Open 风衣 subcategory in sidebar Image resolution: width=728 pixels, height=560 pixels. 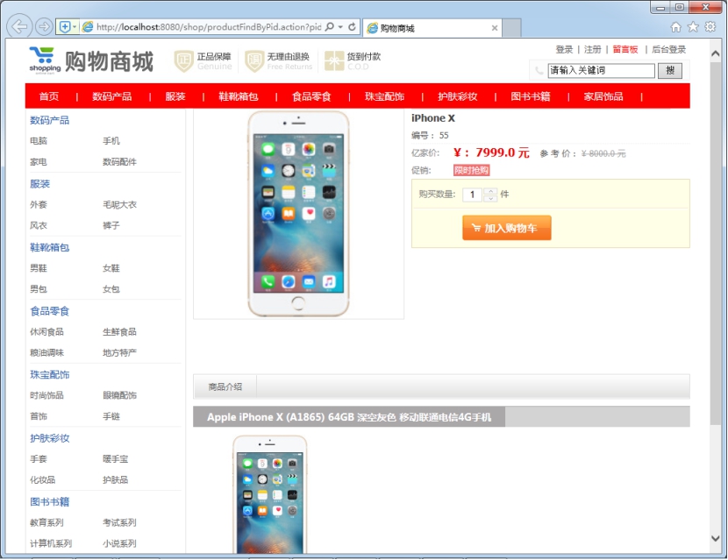39,225
